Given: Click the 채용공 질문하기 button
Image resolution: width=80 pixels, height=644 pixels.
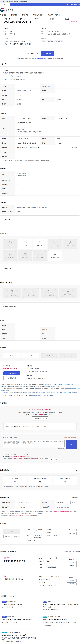Looking at the screenshot, I should point(53,459).
